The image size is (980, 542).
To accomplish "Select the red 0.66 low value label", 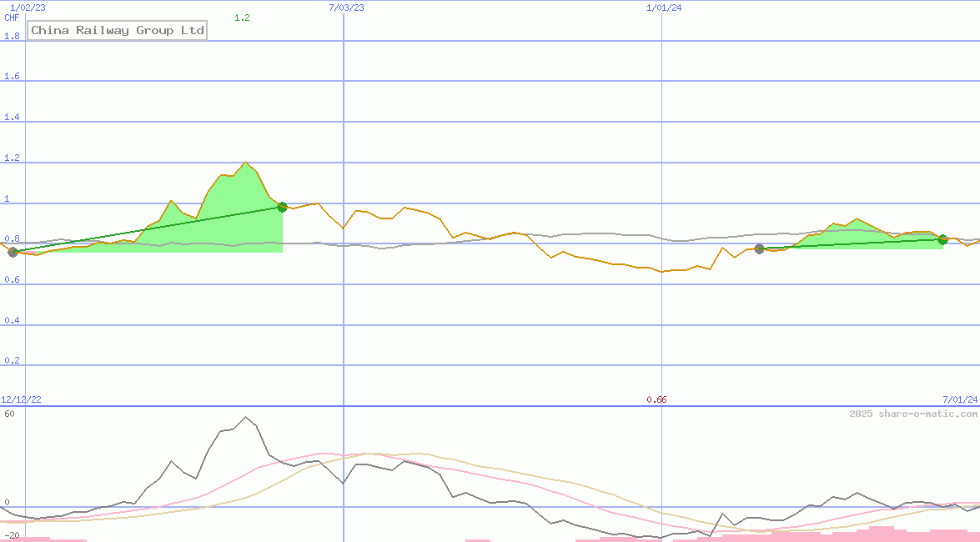I will [x=657, y=399].
